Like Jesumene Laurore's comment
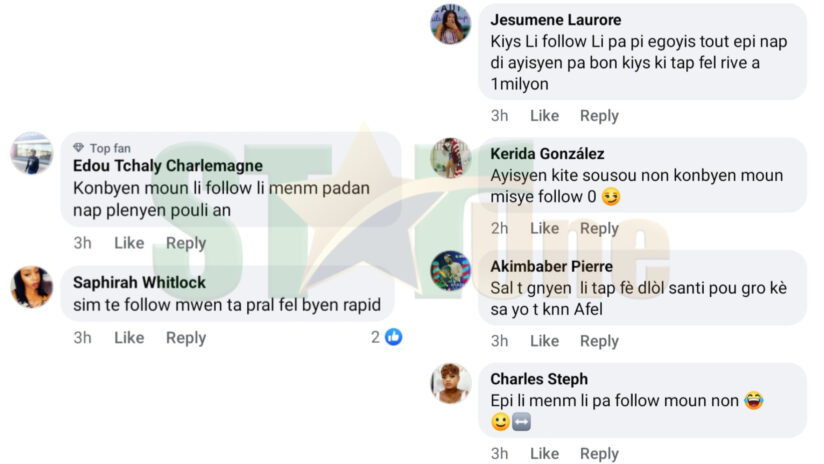The image size is (824, 464). (x=544, y=116)
